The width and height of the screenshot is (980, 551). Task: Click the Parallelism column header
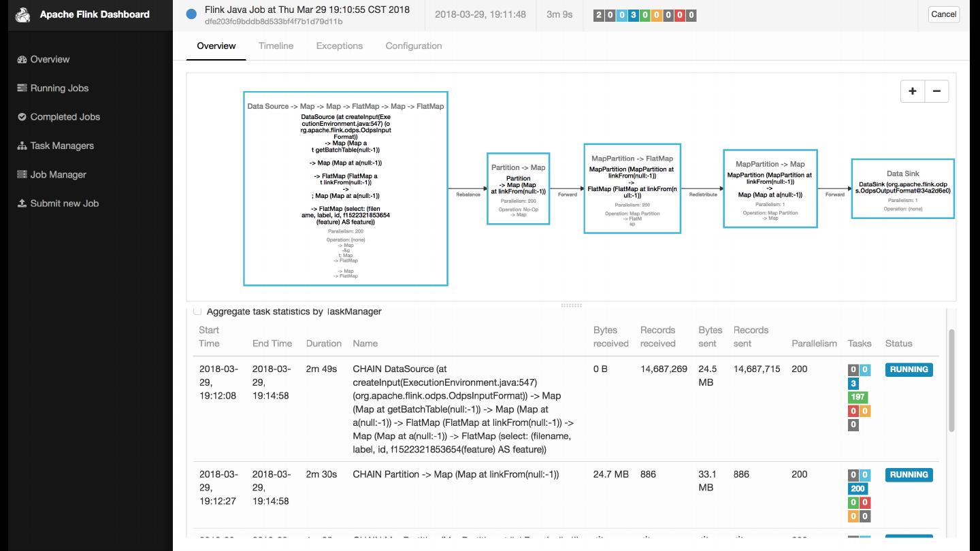pyautogui.click(x=815, y=344)
